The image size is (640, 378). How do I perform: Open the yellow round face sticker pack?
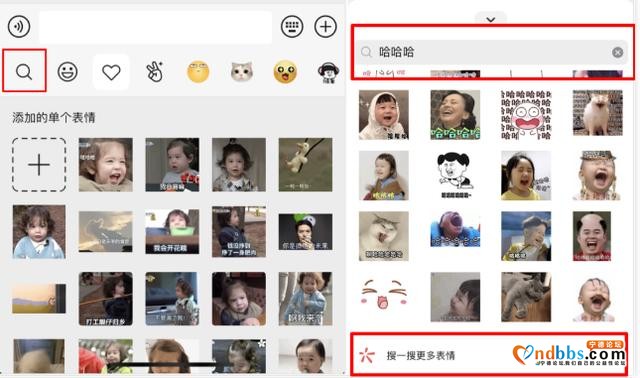tap(198, 72)
